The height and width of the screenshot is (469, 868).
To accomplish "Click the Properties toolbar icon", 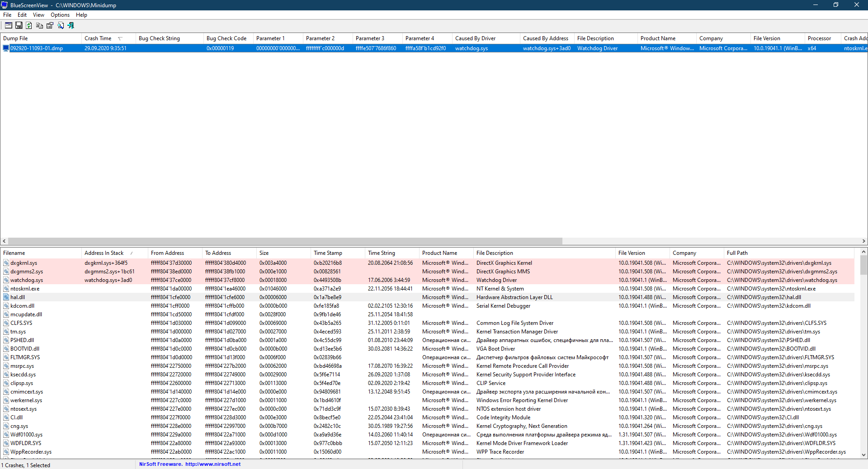I will point(50,26).
